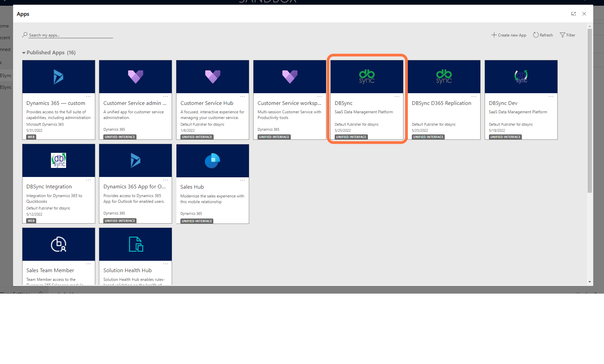Open more options for Customer Service Hub
The image size is (604, 364).
243,97
